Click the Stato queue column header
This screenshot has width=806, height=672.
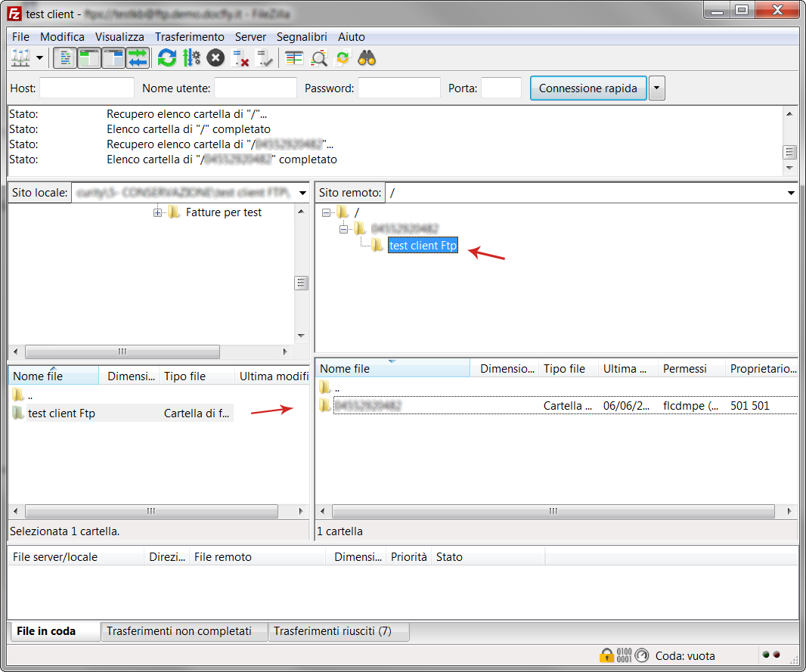point(487,557)
